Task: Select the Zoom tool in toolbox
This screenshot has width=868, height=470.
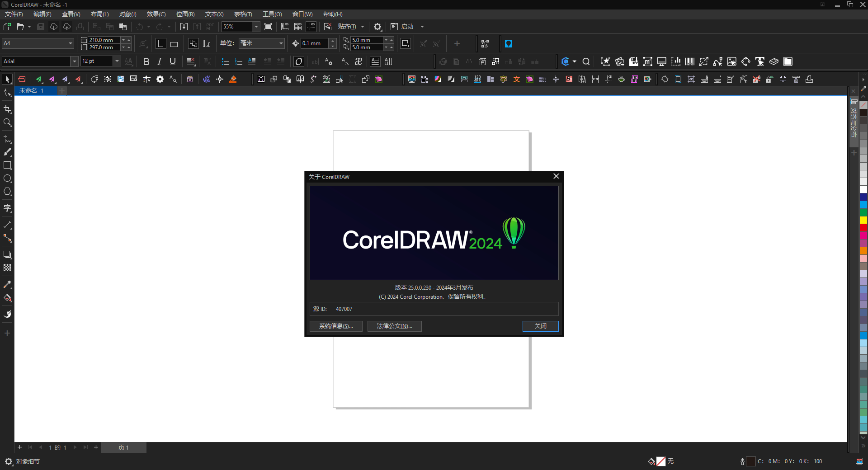Action: point(7,122)
